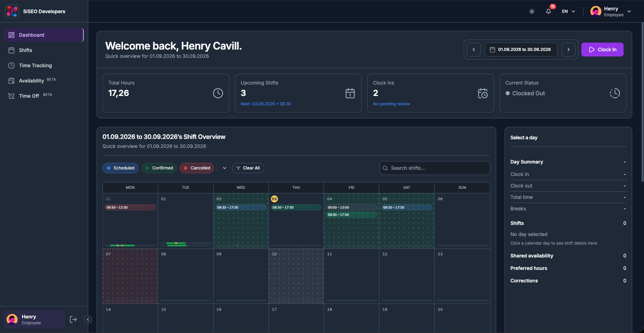Screen dimensions: 644x333
Task: Toggle the Cancelled status filter
Action: tap(197, 168)
